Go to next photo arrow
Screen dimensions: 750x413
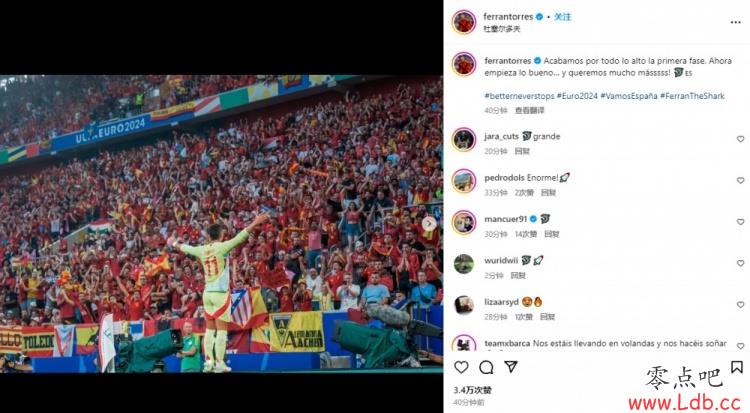click(429, 223)
